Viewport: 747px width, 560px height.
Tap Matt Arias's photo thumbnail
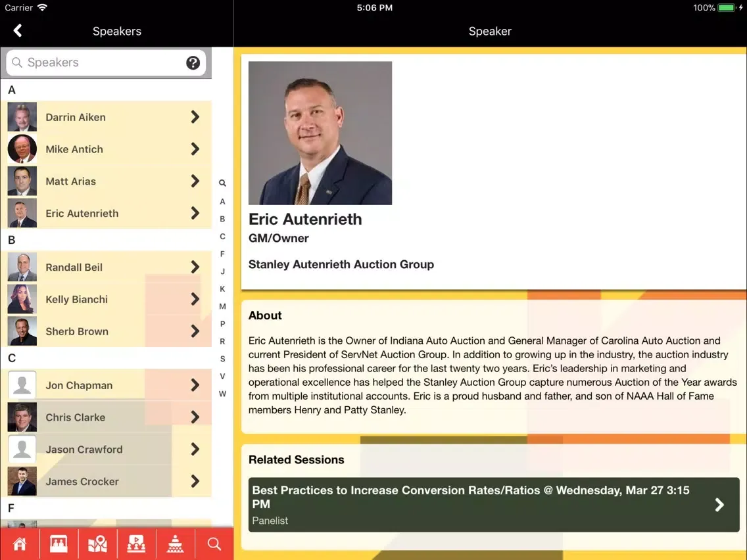pyautogui.click(x=22, y=181)
